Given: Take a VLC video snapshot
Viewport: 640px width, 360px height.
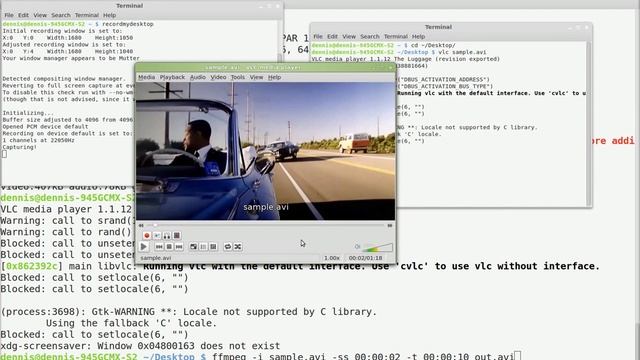Looking at the screenshot, I should (x=157, y=236).
